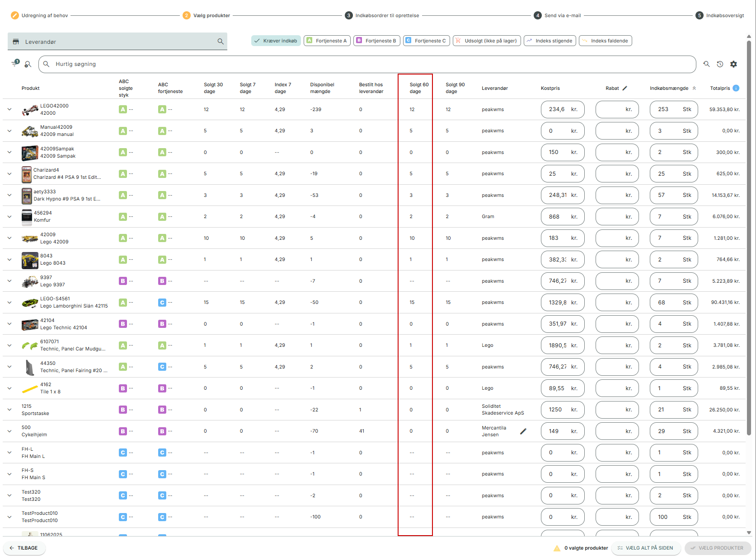Click the TILBAGE back button
756x560 pixels.
[x=24, y=548]
